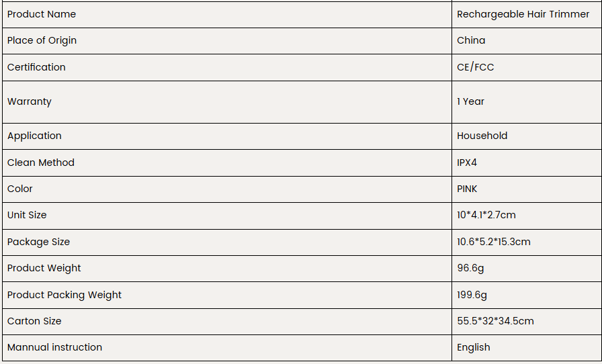Select the 199.6g packing weight value
Viewport: 602px width, 364px height.
tap(472, 295)
